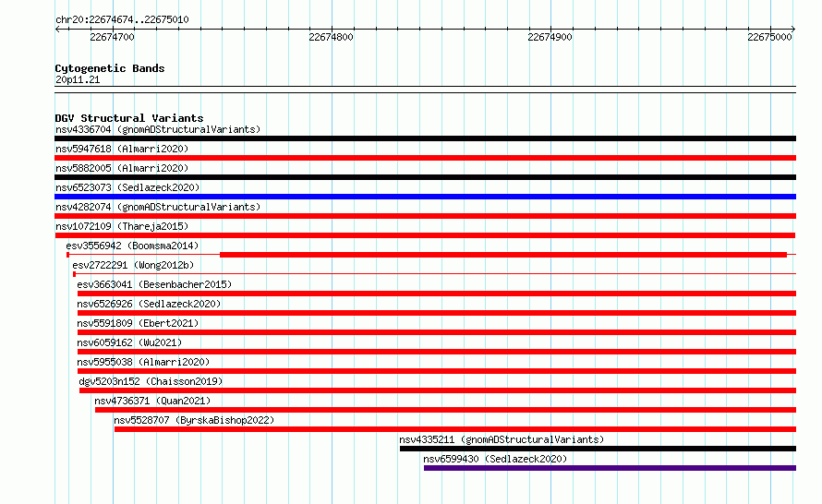Image resolution: width=822 pixels, height=504 pixels.
Task: Select red bar under nsv5955038
Action: [x=437, y=371]
